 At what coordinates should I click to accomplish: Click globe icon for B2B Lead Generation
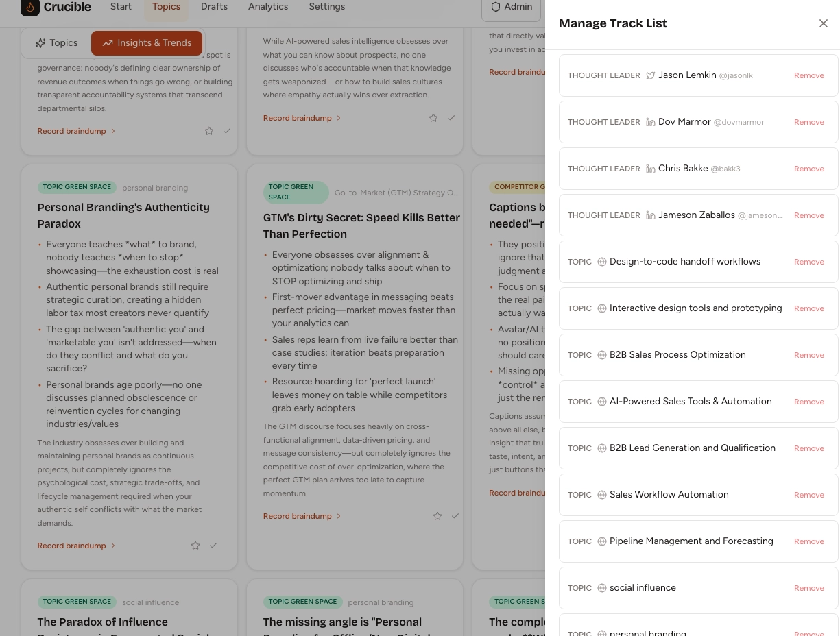click(602, 448)
